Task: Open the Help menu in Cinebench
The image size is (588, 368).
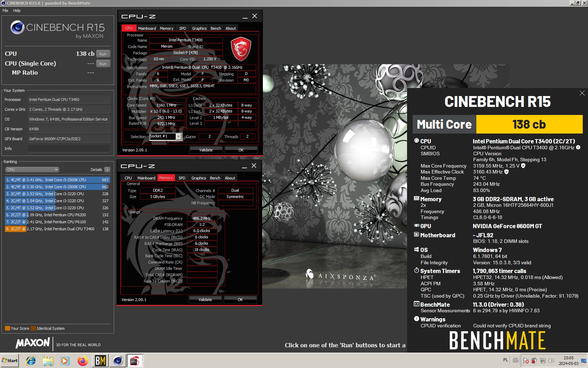Action: [17, 11]
